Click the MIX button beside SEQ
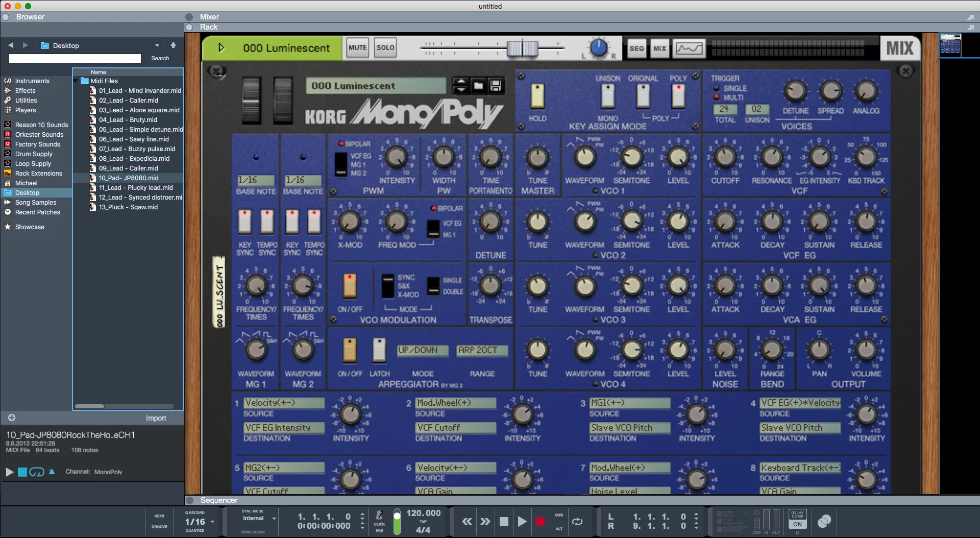980x538 pixels. (659, 48)
